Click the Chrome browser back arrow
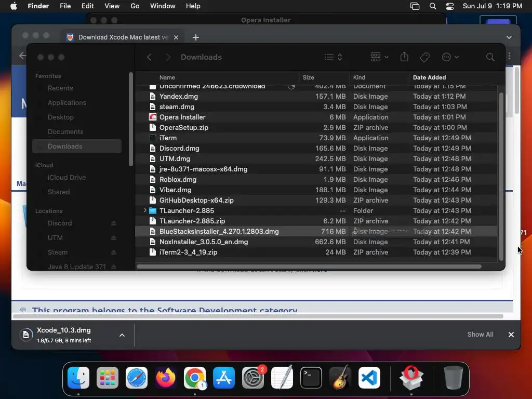 tap(22, 55)
